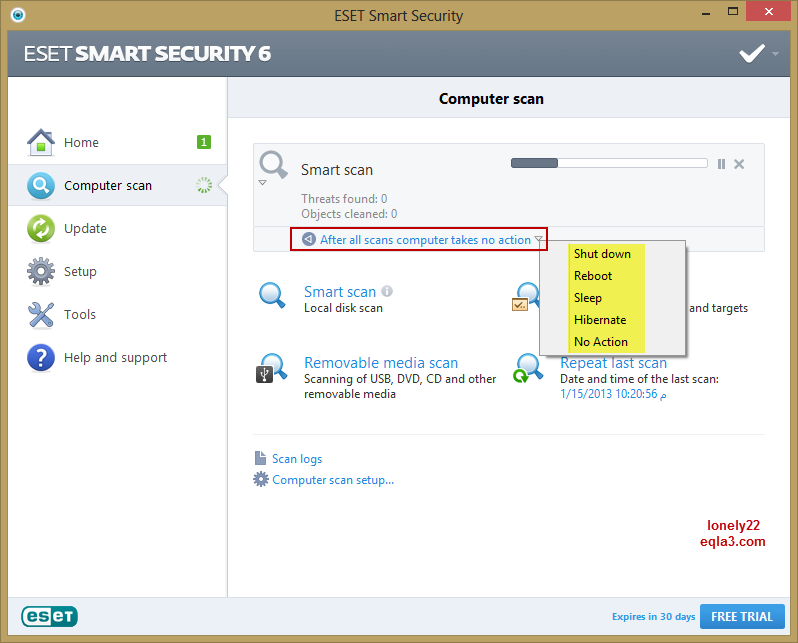
Task: Click the Custom scan icon behind dropdown
Action: [x=526, y=297]
